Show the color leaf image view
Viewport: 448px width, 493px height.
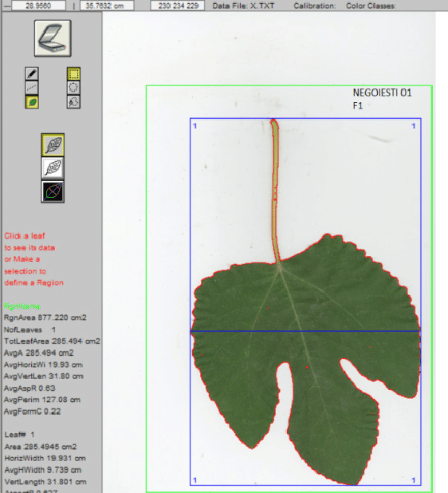coord(53,145)
